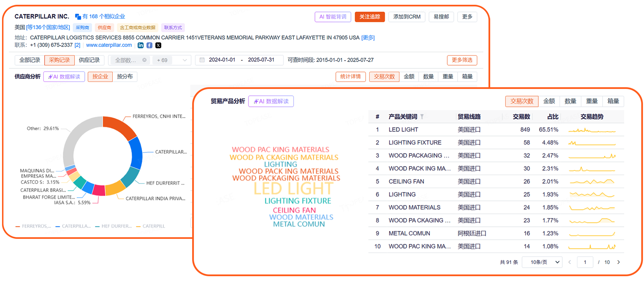Select 重量 in trade product panel
This screenshot has height=284, width=644.
pyautogui.click(x=592, y=101)
